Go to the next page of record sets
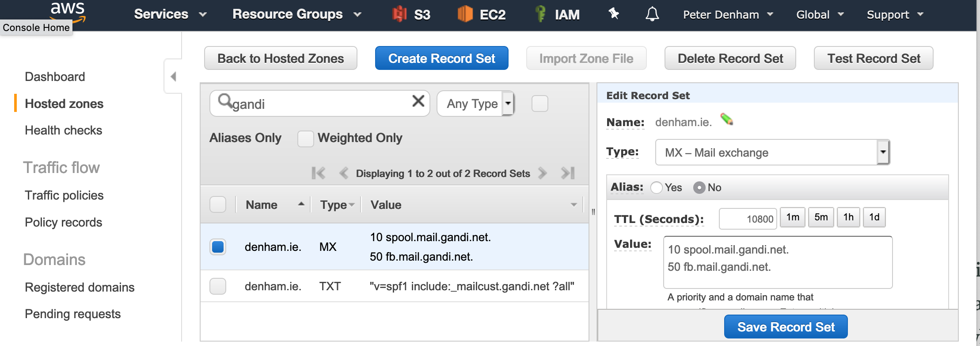 coord(543,173)
